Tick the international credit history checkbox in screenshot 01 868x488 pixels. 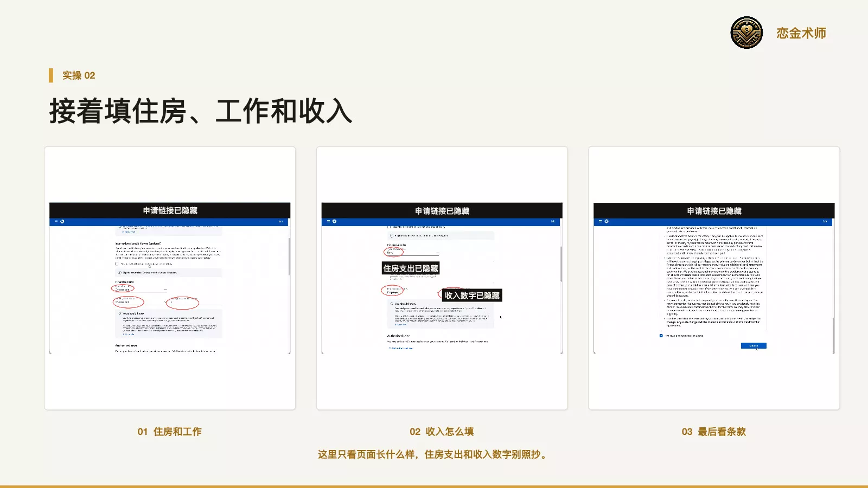coord(117,264)
